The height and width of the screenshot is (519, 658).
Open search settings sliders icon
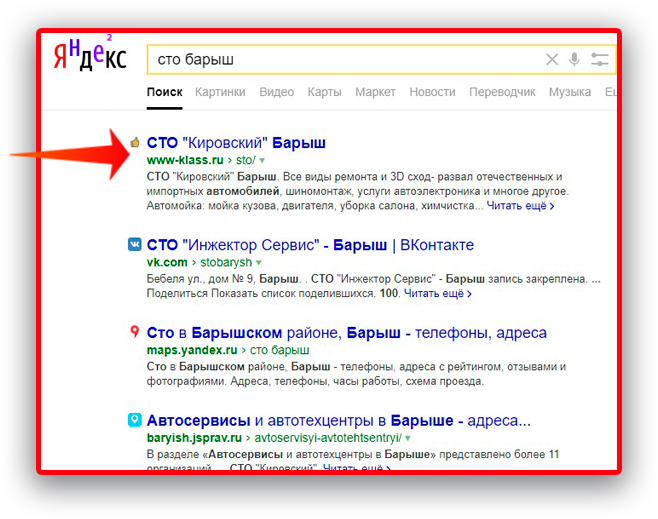click(600, 59)
